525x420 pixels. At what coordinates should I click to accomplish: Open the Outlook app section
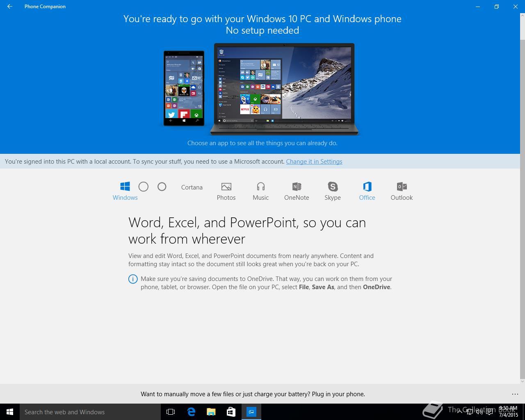402,192
